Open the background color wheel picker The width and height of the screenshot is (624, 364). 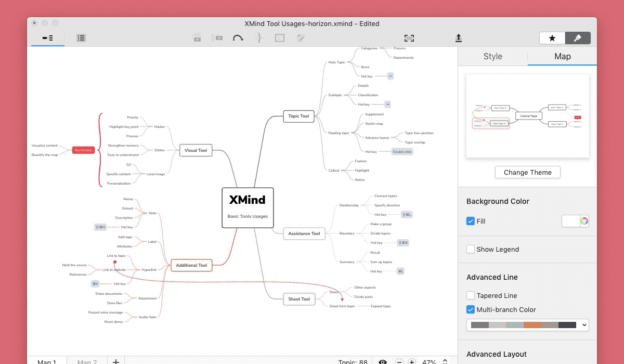click(x=584, y=221)
